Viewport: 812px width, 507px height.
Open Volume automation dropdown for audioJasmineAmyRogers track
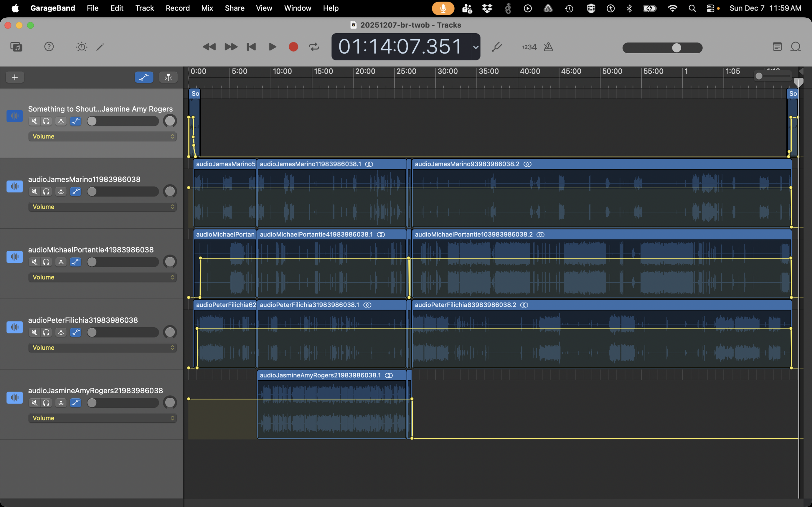[x=102, y=418]
